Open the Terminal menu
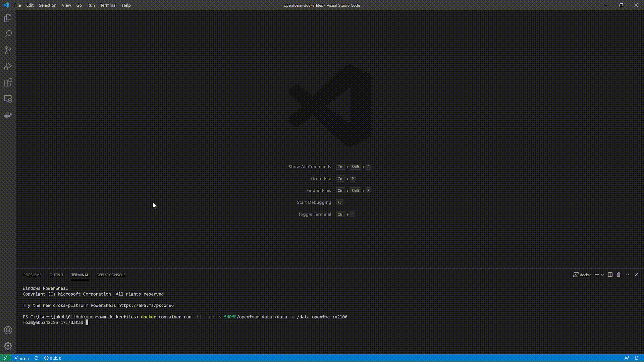This screenshot has height=362, width=644. point(108,5)
